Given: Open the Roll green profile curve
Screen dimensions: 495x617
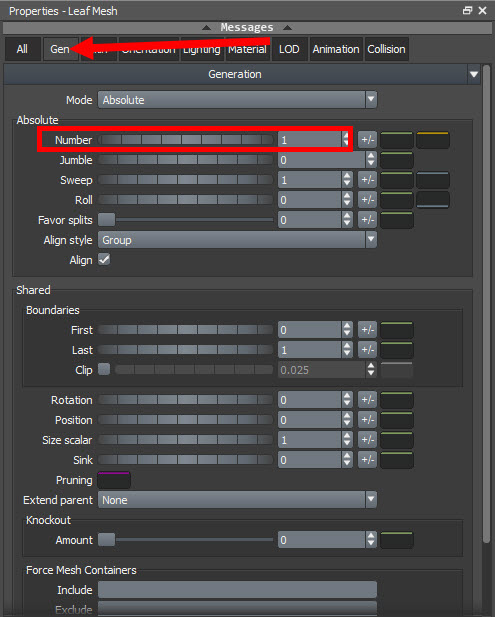Looking at the screenshot, I should [x=397, y=200].
